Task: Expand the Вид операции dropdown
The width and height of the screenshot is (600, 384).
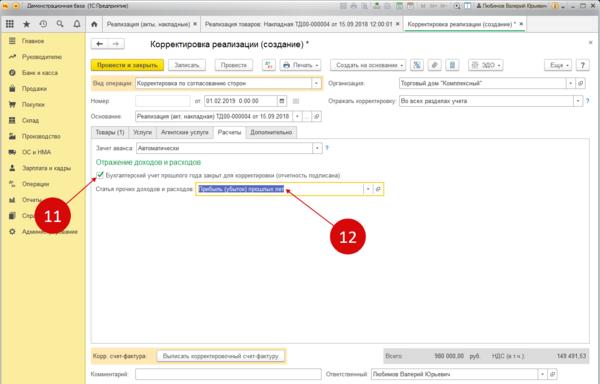Action: click(x=316, y=83)
